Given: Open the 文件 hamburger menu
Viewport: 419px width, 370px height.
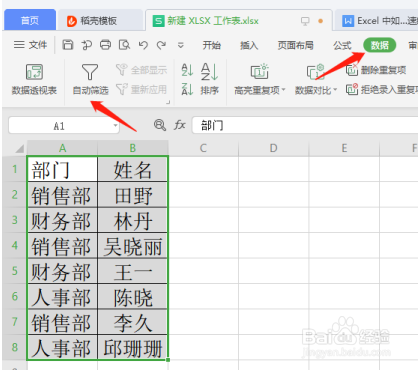Looking at the screenshot, I should tap(30, 45).
